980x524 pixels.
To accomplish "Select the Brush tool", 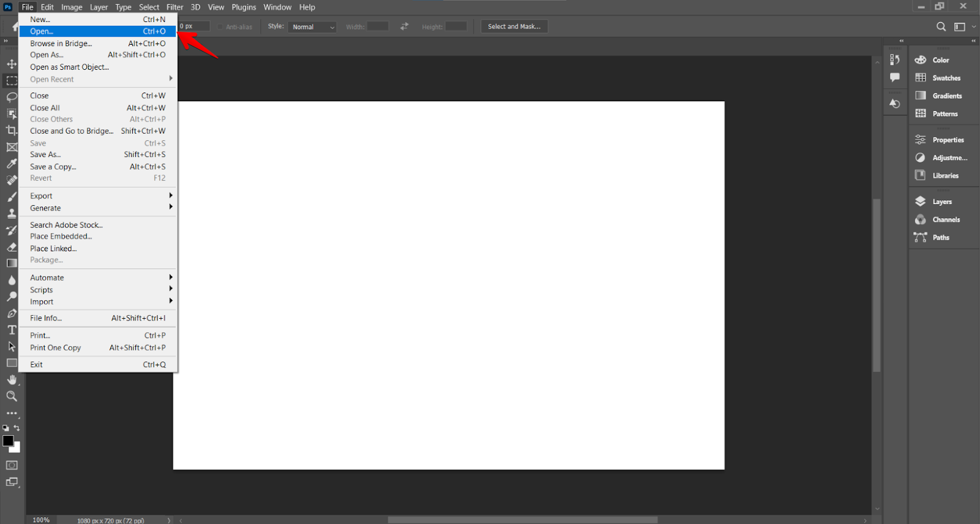I will (x=12, y=197).
